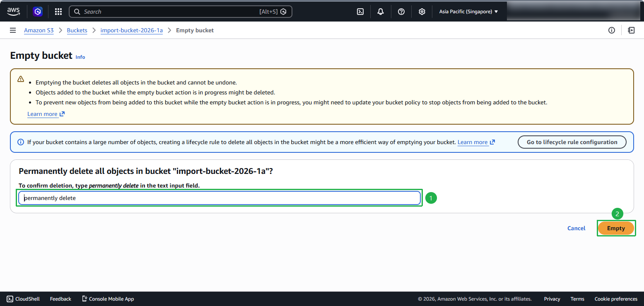Open the info panel icon in breadcrumb bar
644x306 pixels.
(612, 30)
